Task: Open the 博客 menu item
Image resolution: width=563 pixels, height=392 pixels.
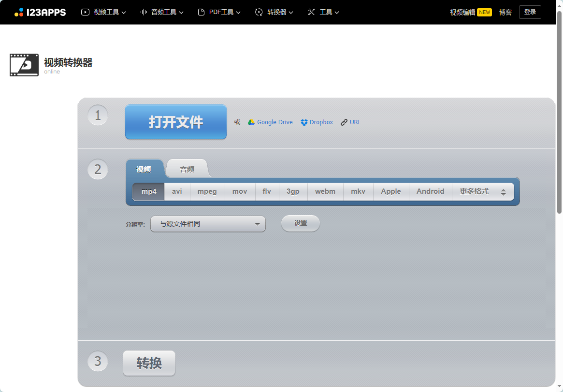Action: (x=505, y=12)
